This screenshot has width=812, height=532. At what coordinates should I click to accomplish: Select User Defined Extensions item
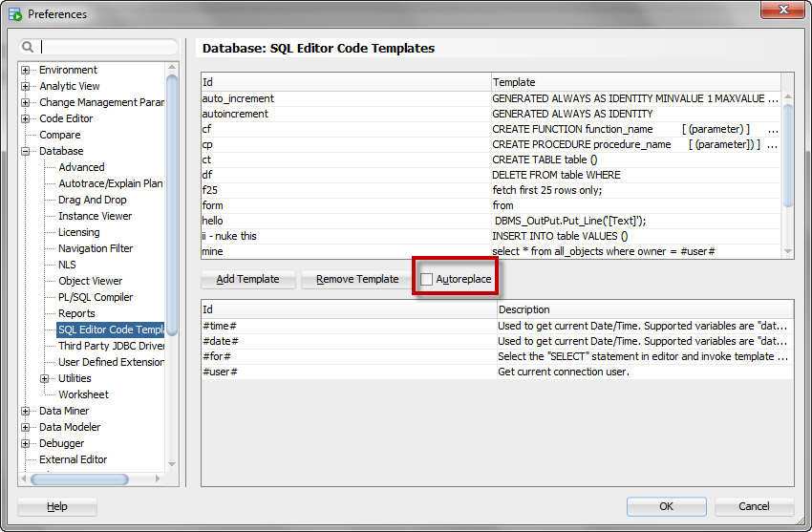(x=112, y=362)
